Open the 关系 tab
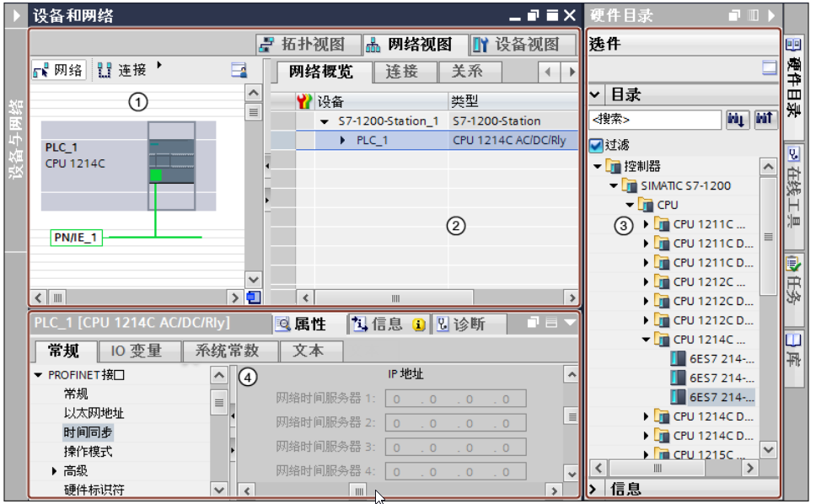This screenshot has width=816, height=504. tap(470, 72)
